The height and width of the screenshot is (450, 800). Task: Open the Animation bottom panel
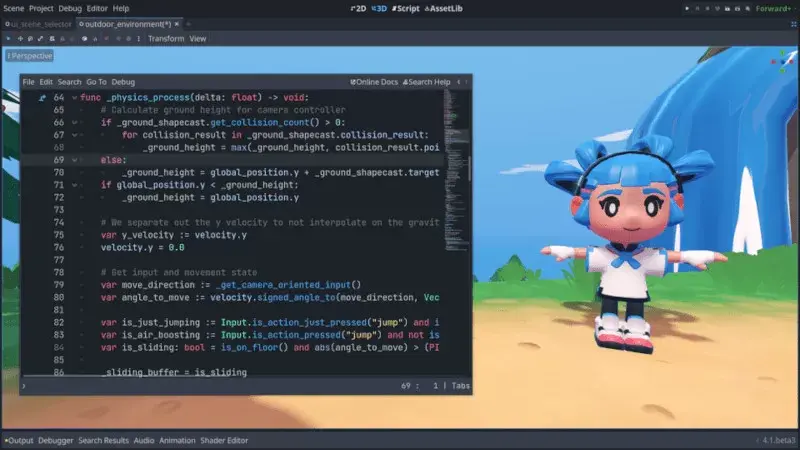[177, 441]
